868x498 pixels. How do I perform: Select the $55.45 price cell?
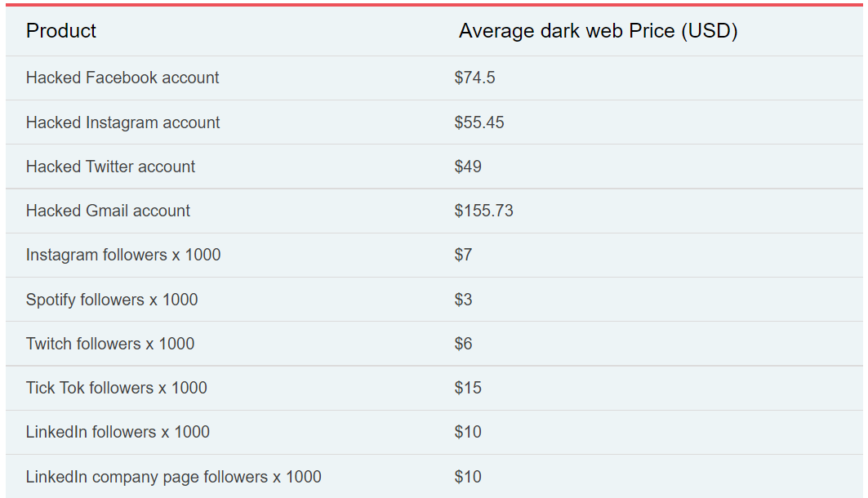click(479, 122)
